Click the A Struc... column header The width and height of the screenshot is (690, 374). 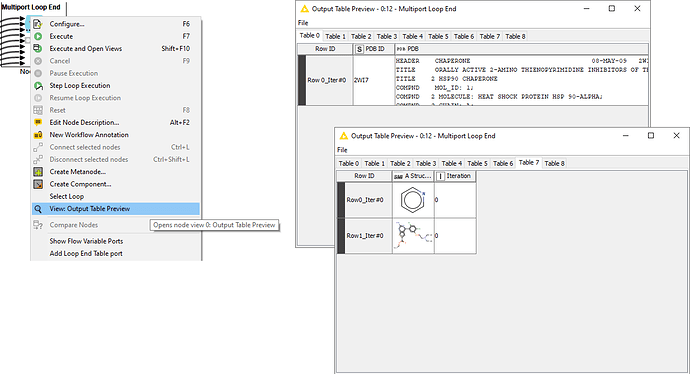(x=413, y=176)
